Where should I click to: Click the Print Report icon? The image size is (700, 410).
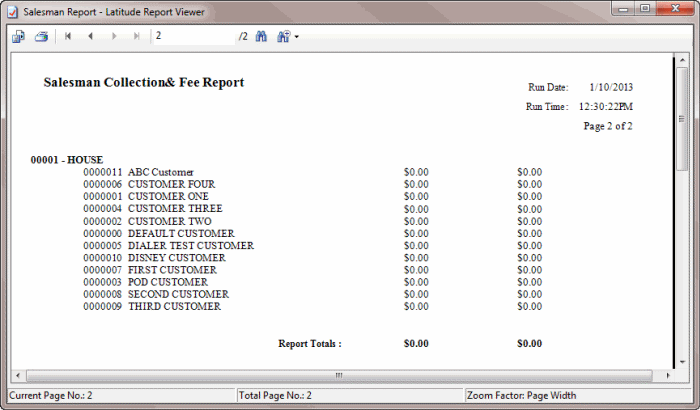coord(41,36)
